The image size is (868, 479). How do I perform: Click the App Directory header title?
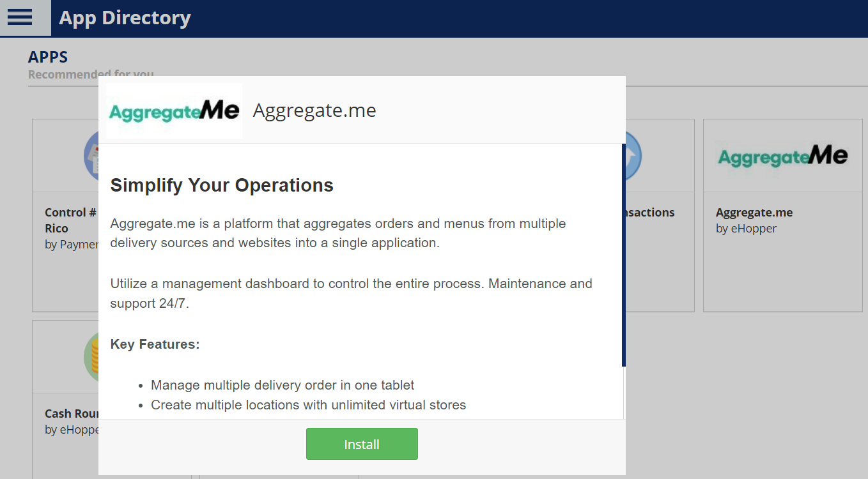click(125, 18)
